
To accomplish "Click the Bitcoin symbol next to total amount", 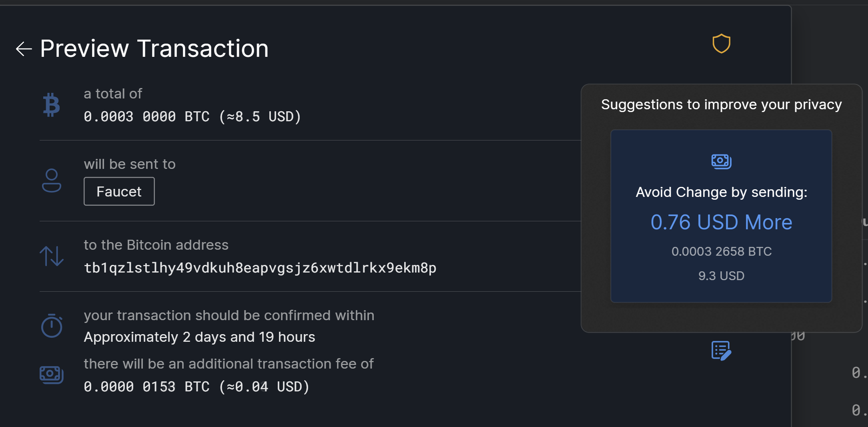I will [52, 105].
